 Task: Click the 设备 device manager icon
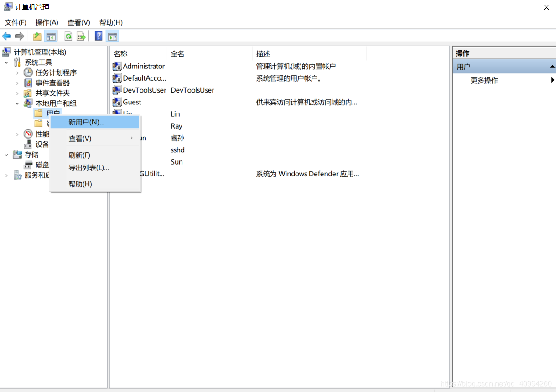click(x=28, y=144)
